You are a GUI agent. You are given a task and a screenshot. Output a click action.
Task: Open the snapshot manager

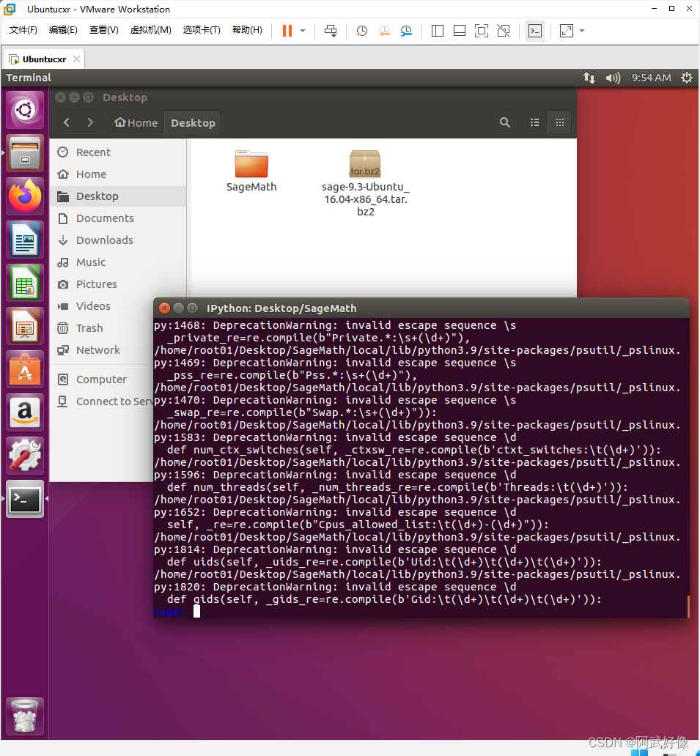click(x=405, y=31)
